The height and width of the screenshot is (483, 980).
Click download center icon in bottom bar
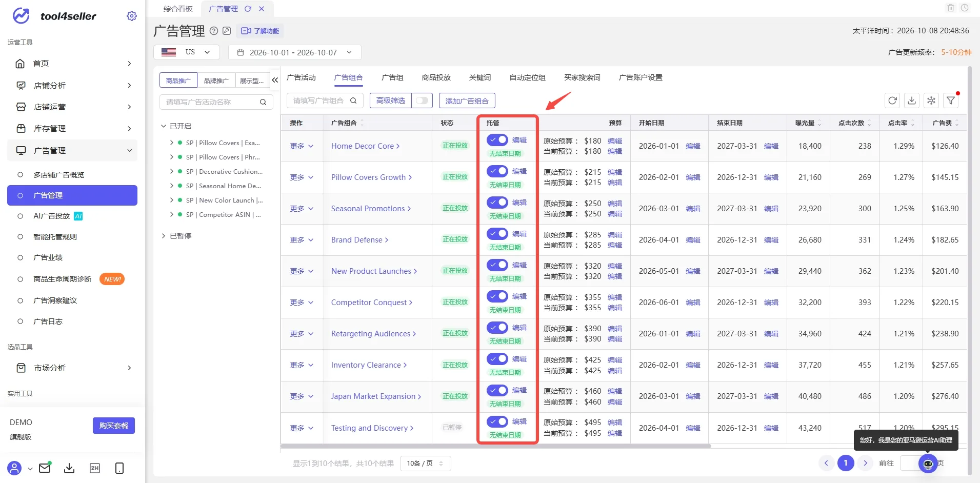tap(69, 468)
